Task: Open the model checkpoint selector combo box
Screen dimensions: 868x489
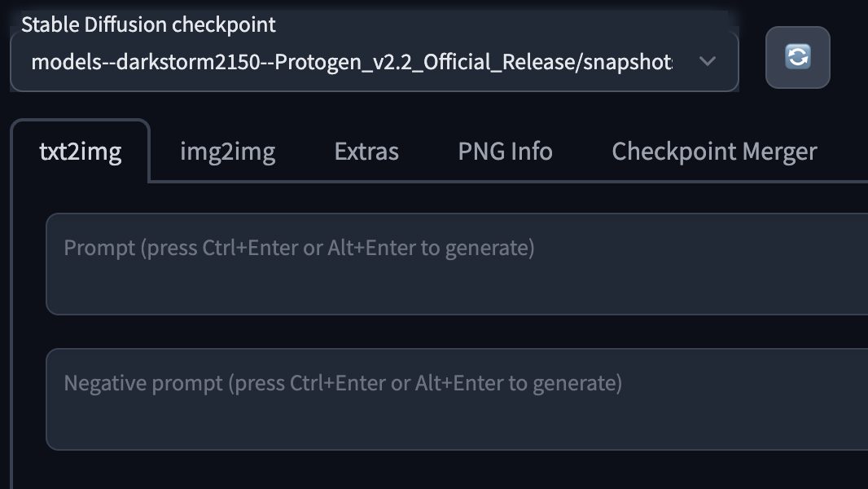Action: click(x=374, y=62)
